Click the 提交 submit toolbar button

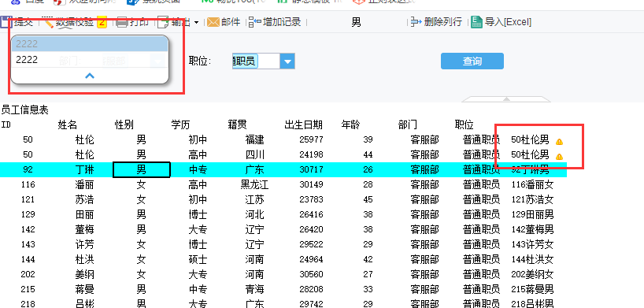[x=17, y=22]
